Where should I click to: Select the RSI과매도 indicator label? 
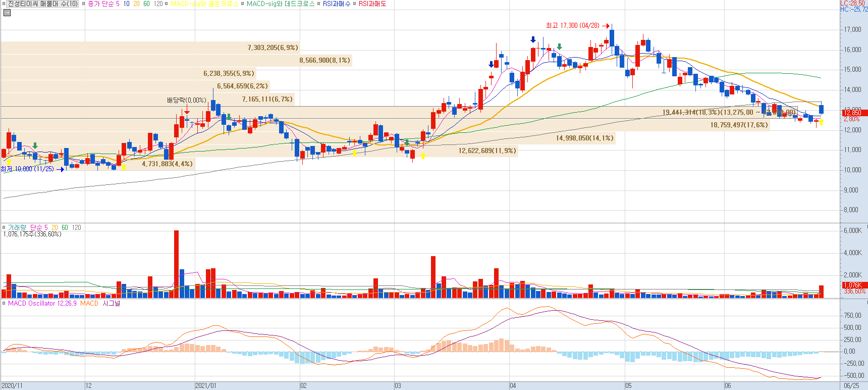372,4
